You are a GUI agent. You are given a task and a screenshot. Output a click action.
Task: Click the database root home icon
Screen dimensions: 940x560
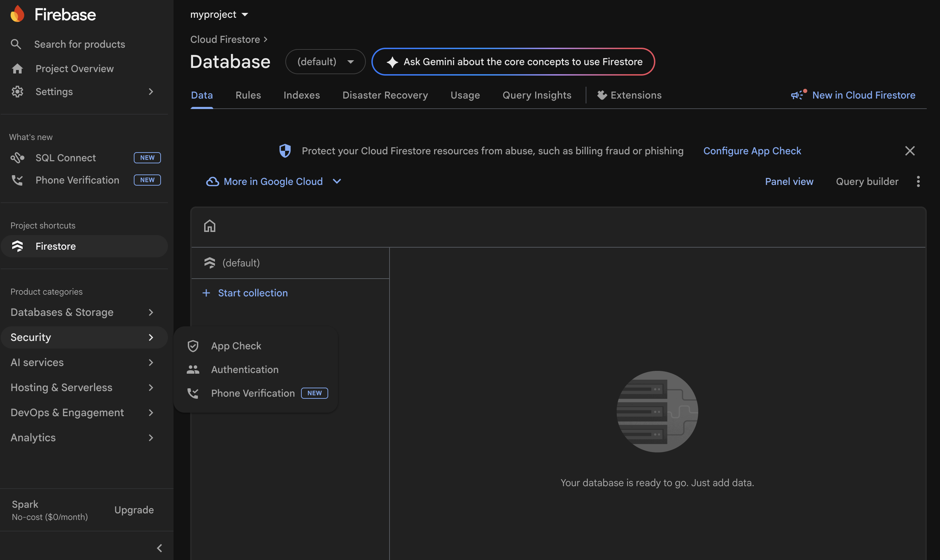click(209, 226)
